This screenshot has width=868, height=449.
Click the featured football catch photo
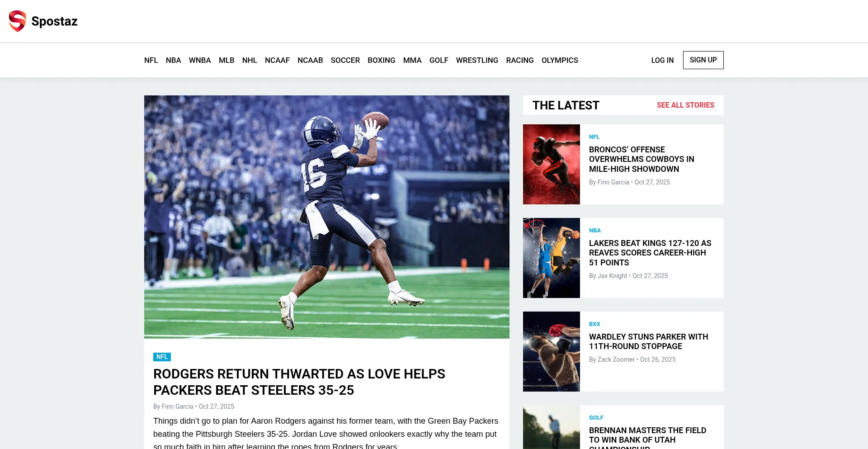tap(326, 217)
